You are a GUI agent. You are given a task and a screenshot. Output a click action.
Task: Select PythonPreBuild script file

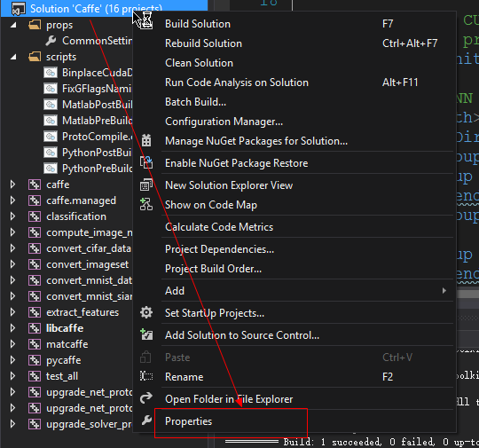(x=98, y=169)
